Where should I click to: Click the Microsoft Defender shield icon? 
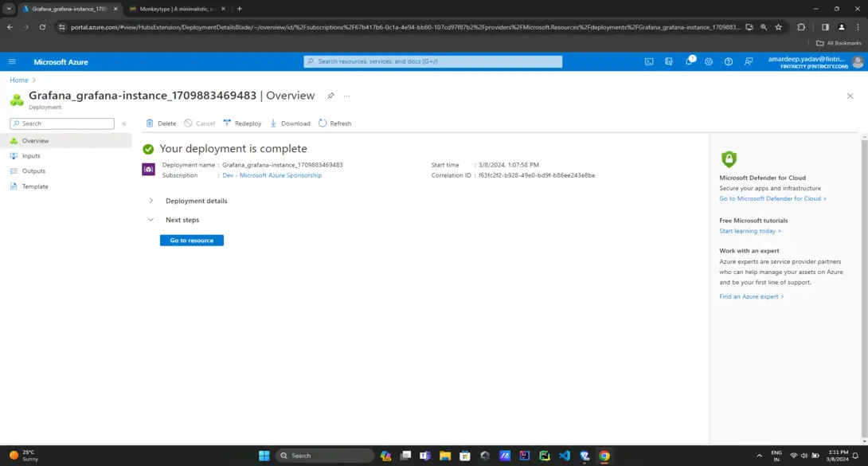[729, 159]
